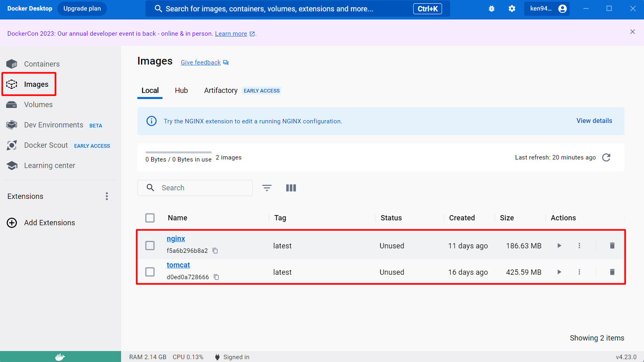Run the nginx image
The width and height of the screenshot is (644, 362).
point(559,246)
